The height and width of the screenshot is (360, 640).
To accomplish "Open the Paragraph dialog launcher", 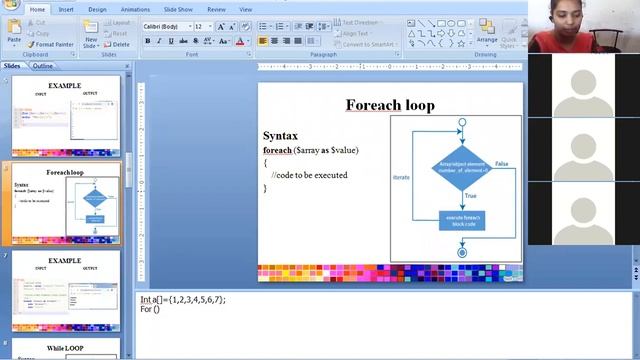I will tap(397, 54).
